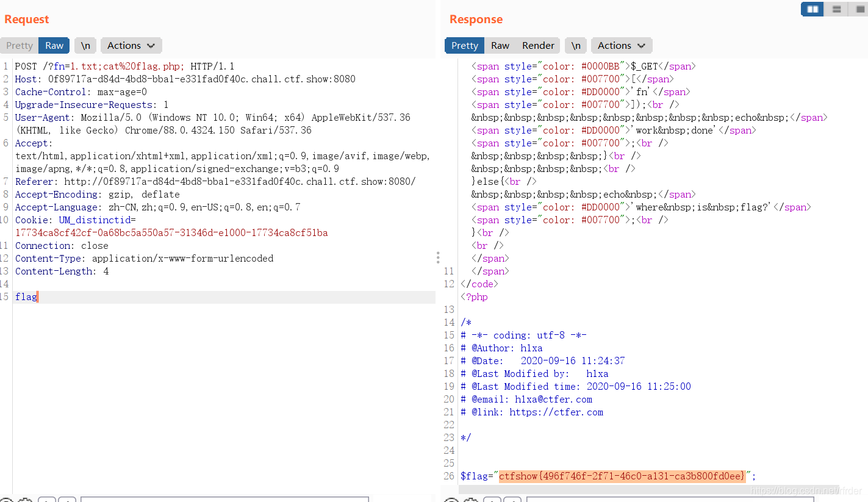This screenshot has width=868, height=502.
Task: Click the 'Cookie: UM_distinctid=' line
Action: tap(76, 220)
